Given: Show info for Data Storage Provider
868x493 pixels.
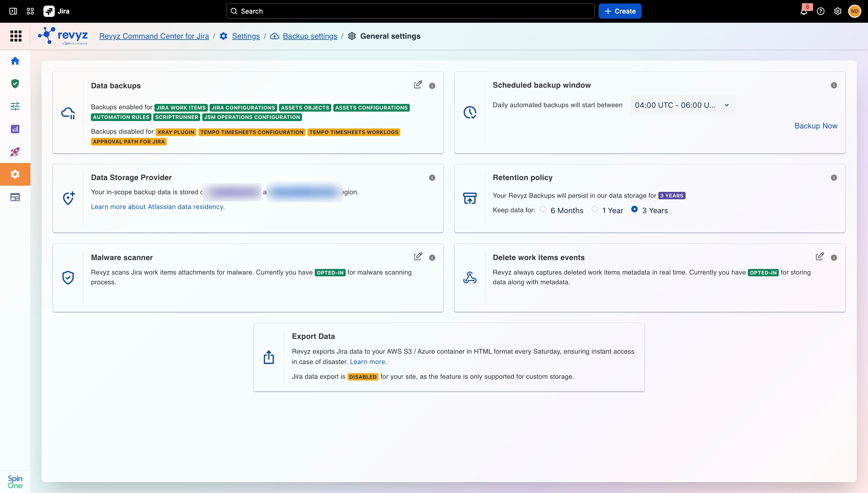Looking at the screenshot, I should (x=432, y=178).
